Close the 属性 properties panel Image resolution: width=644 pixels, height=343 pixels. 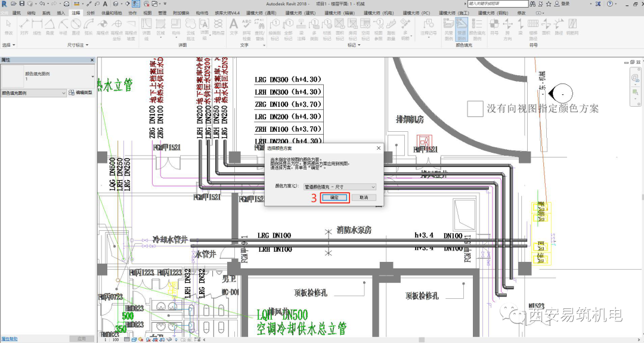pyautogui.click(x=92, y=60)
